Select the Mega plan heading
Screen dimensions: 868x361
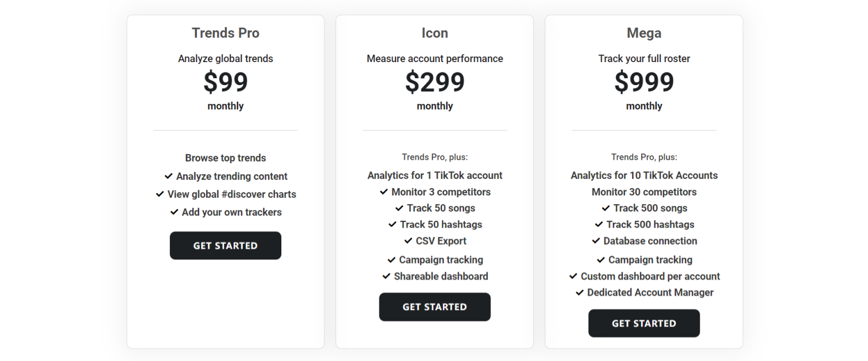[644, 33]
